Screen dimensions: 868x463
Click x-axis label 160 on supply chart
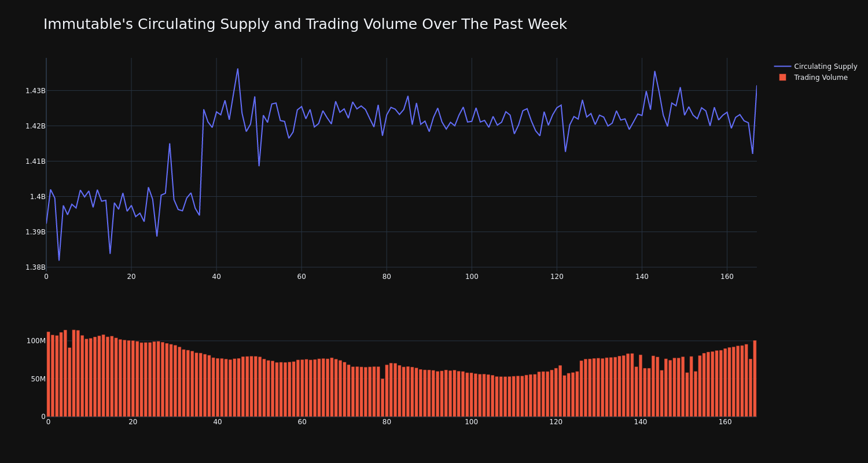727,277
